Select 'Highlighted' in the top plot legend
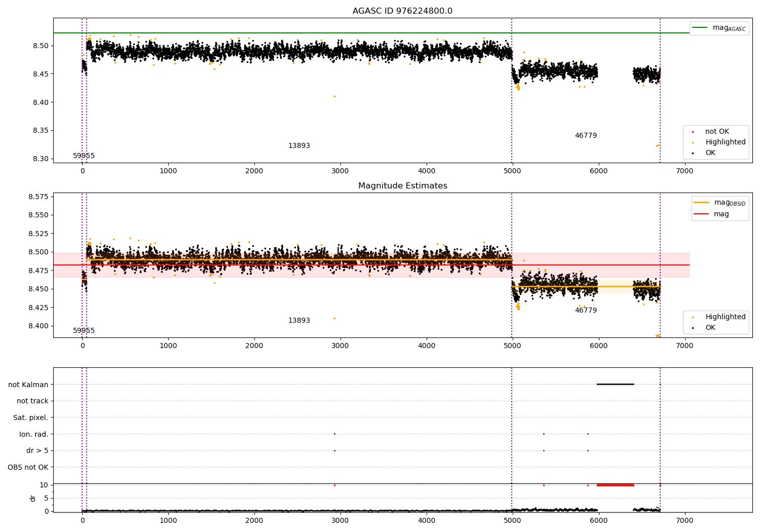This screenshot has height=532, width=760. tap(726, 142)
